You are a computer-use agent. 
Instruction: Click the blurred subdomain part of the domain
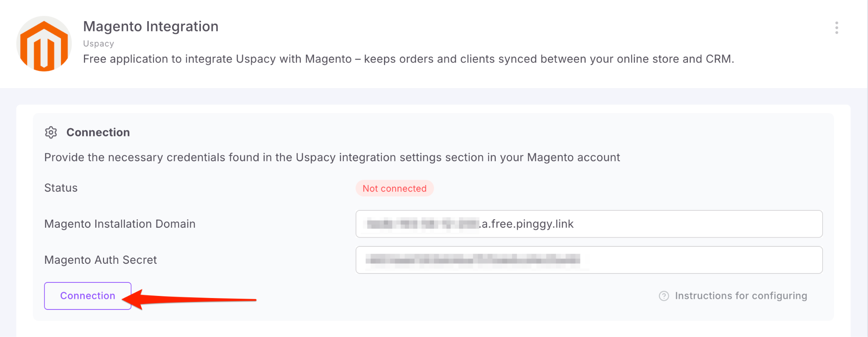pos(422,224)
